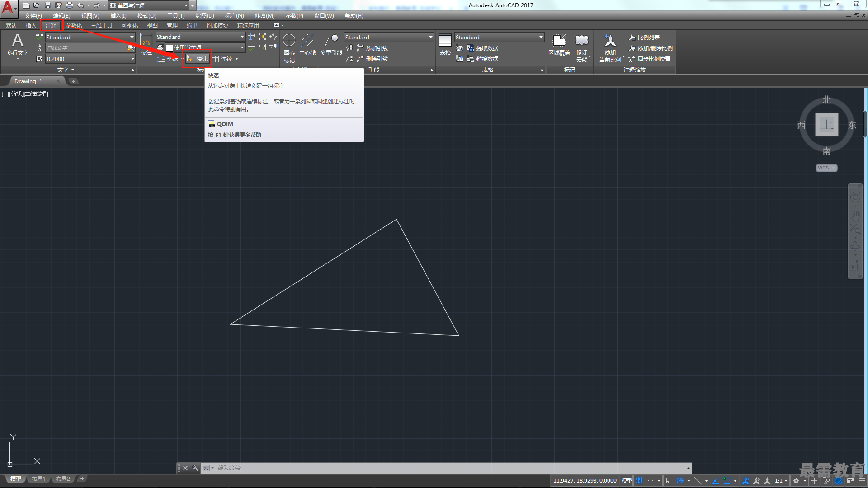Click the Multileader (多重引线) tool
868x488 pixels.
tap(331, 45)
